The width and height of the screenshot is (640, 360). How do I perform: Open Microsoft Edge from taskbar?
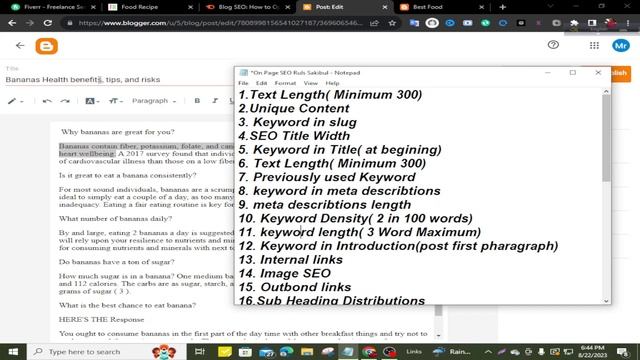pyautogui.click(x=287, y=351)
